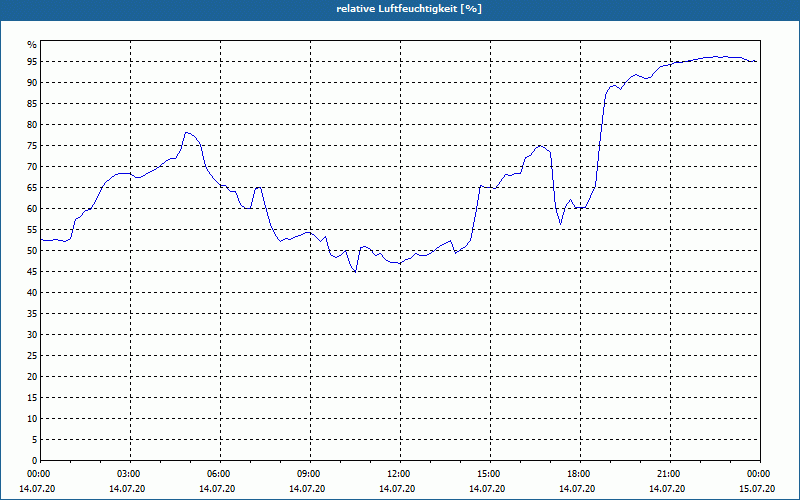Click the '15.07.20' date label
Viewport: 800px width, 500px height.
click(x=757, y=489)
